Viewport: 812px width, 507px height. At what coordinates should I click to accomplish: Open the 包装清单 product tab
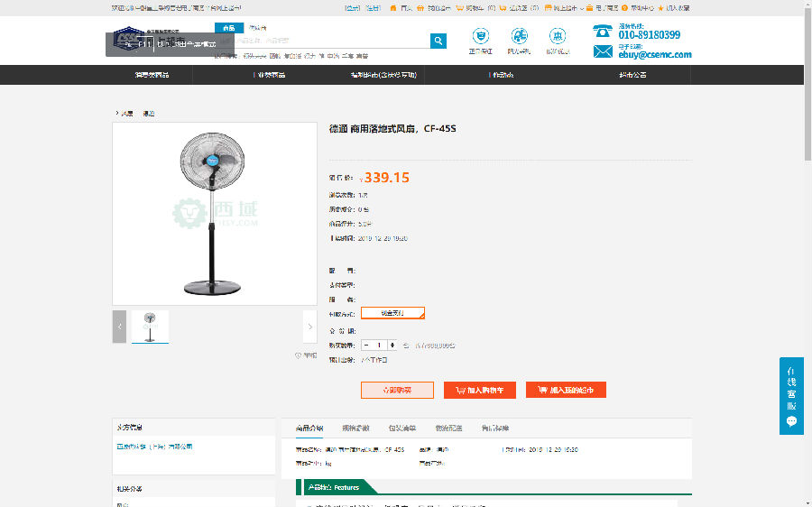click(x=402, y=428)
